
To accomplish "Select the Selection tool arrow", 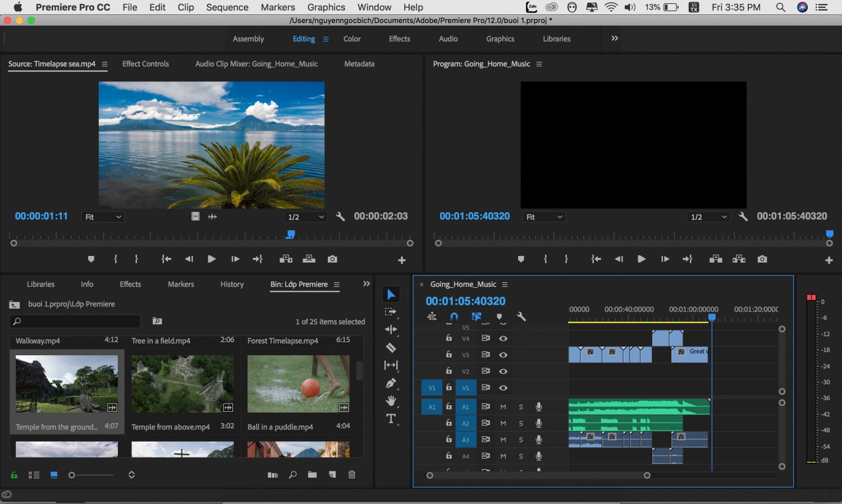I will tap(391, 294).
